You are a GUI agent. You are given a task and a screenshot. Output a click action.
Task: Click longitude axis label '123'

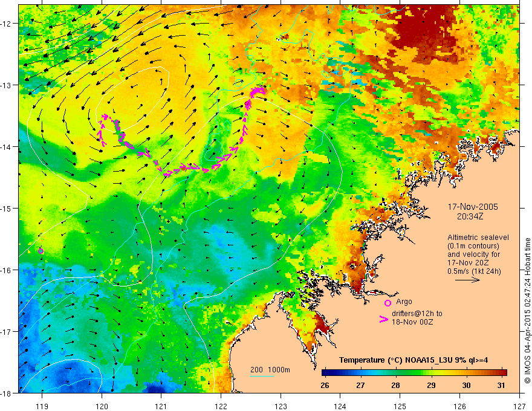(x=281, y=406)
